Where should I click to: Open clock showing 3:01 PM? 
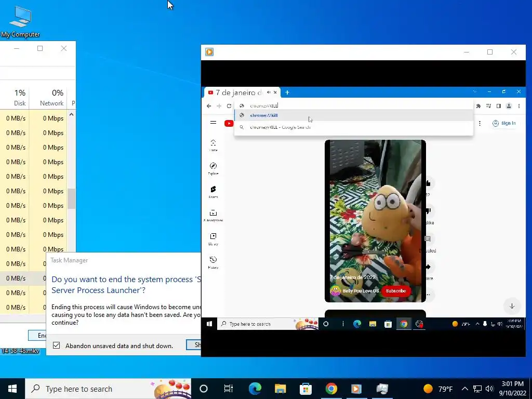click(513, 389)
